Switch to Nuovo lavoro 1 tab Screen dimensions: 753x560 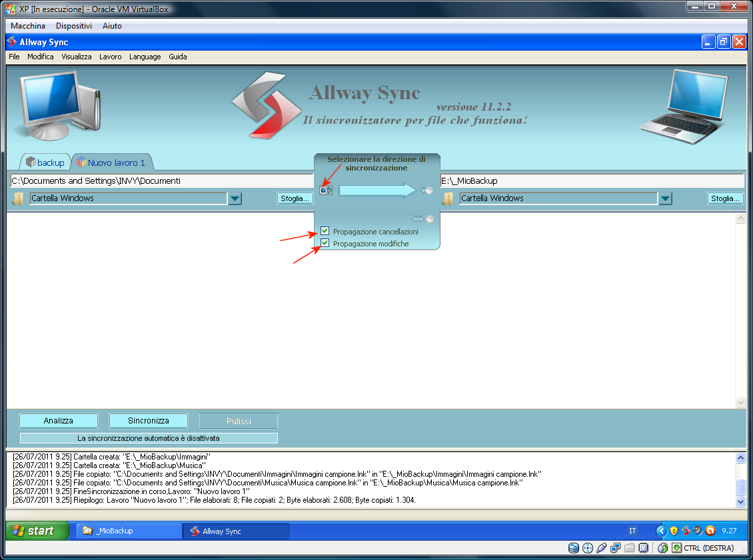(x=112, y=162)
